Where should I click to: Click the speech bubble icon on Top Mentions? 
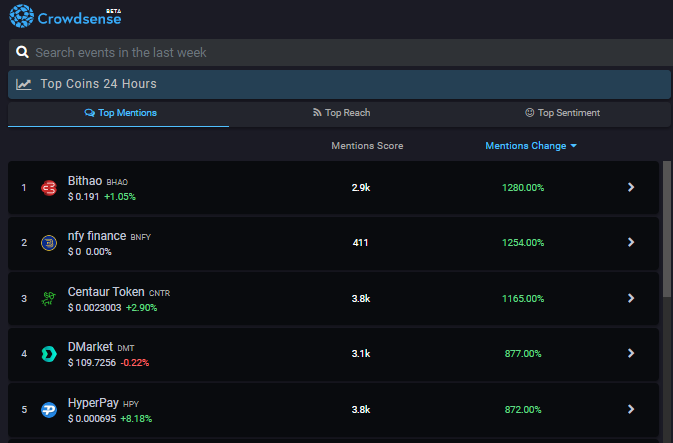coord(89,113)
